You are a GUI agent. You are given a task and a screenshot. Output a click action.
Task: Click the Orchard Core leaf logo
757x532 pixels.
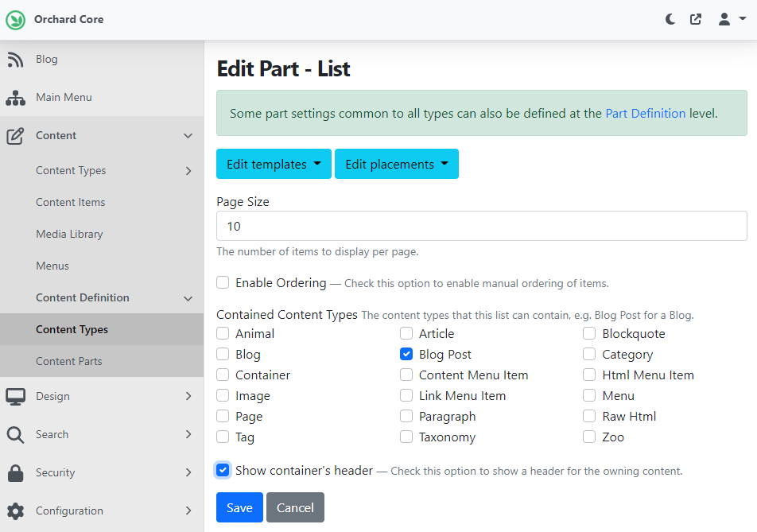click(15, 20)
